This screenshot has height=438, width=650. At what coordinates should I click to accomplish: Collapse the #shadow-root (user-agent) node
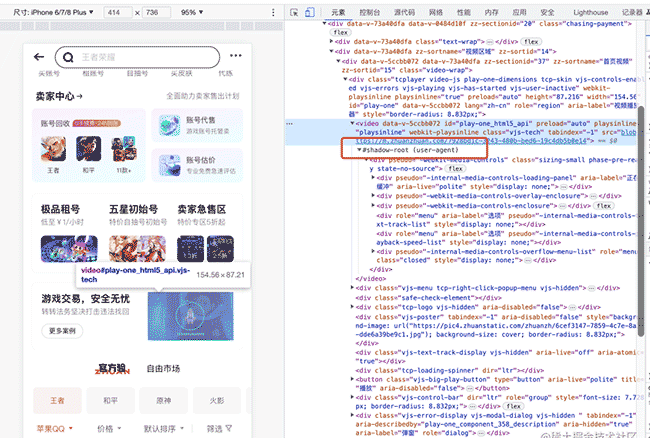(x=359, y=150)
